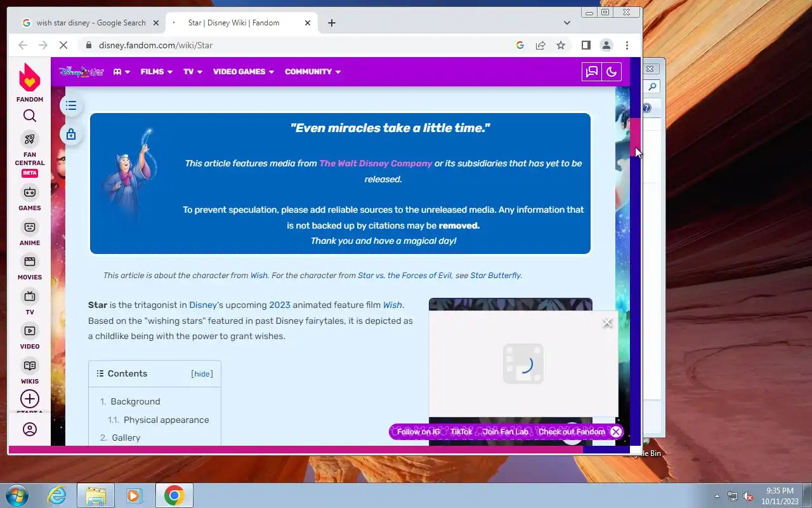This screenshot has width=812, height=508.
Task: Click Join Fan Lab button
Action: [x=506, y=432]
